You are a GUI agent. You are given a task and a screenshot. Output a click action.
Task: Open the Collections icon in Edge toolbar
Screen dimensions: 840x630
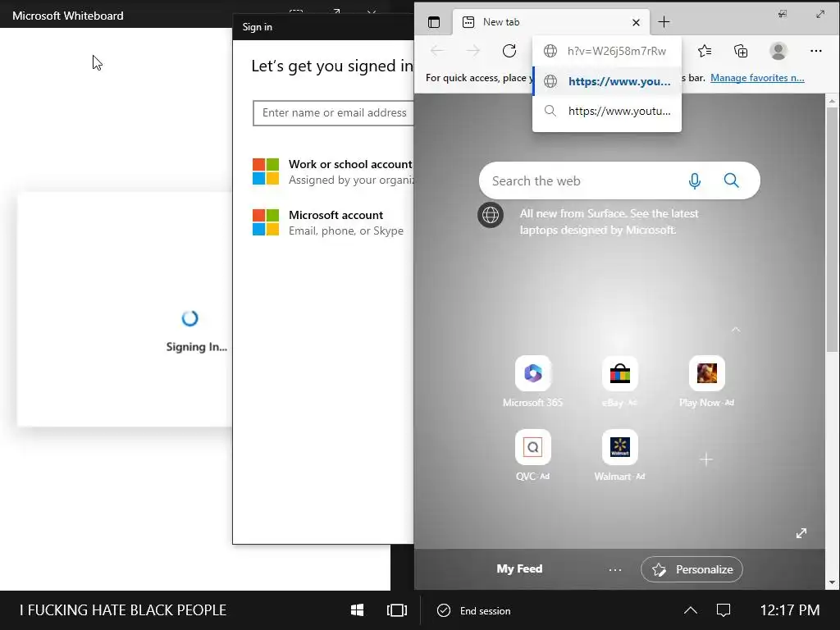[741, 51]
